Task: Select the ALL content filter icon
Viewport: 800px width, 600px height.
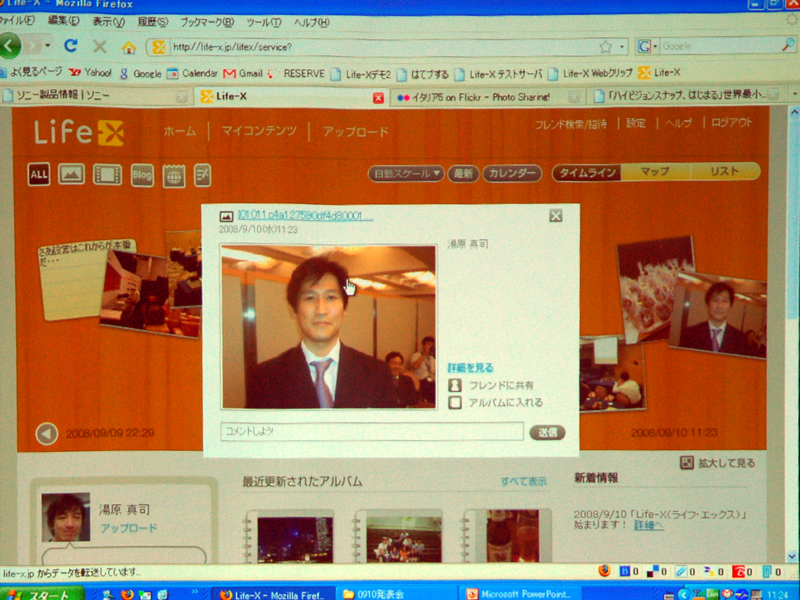Action: 39,175
